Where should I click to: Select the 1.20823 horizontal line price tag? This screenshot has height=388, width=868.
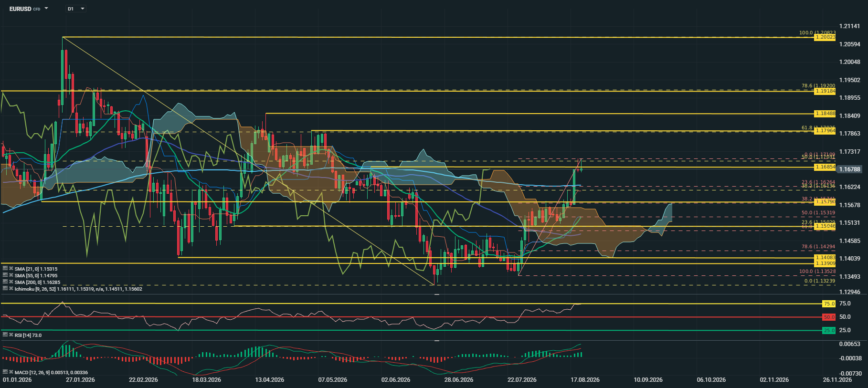tap(825, 37)
